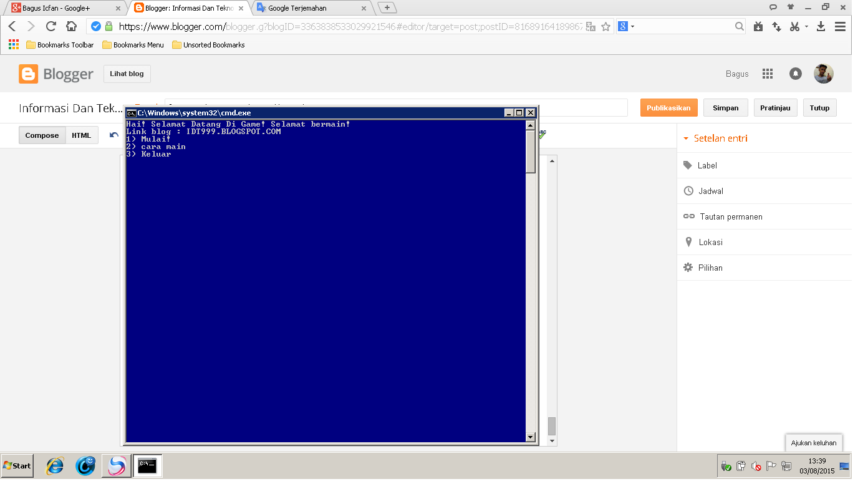Open a new browser tab
The image size is (868, 489).
click(x=387, y=7)
